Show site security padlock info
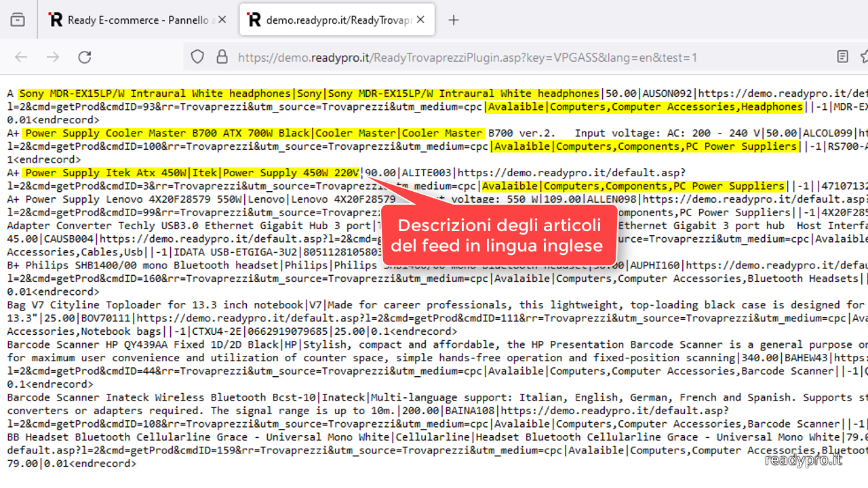Viewport: 868px width, 488px height. click(221, 57)
